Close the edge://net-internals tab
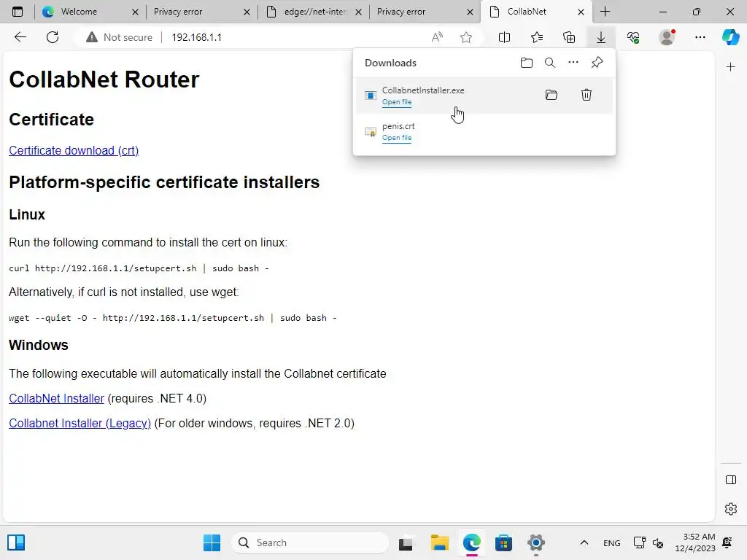Viewport: 747px width, 560px height. (x=358, y=12)
